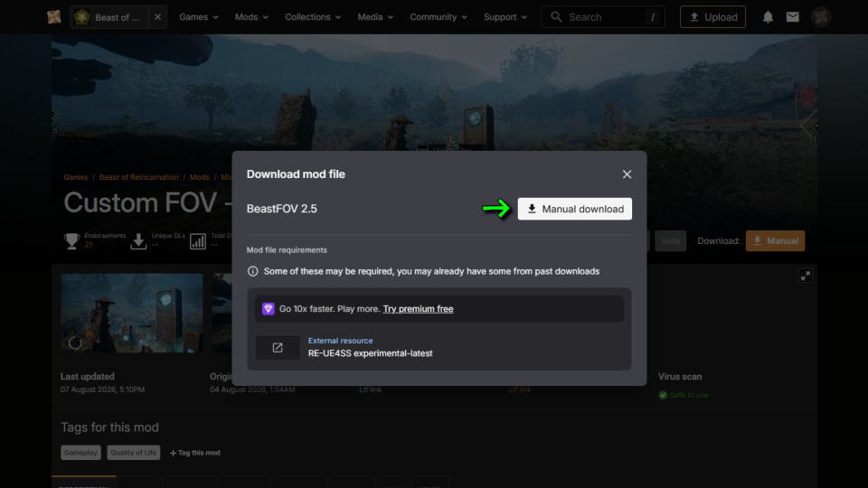Open the Mods breadcrumb link

pos(199,177)
